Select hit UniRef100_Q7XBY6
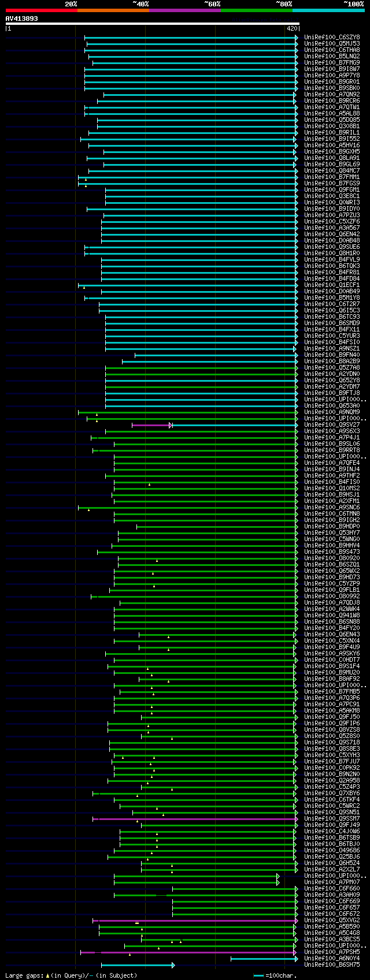This screenshot has height=980, width=370. click(332, 793)
